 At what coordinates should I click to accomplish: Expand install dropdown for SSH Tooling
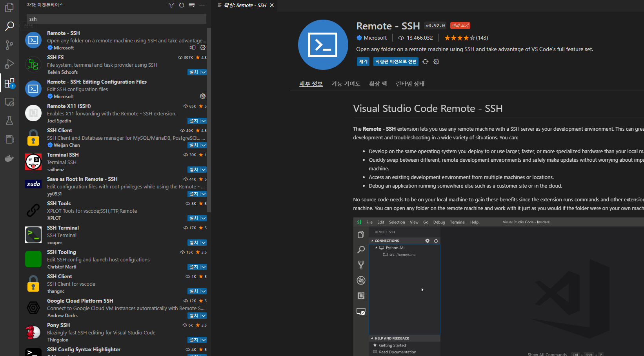203,267
